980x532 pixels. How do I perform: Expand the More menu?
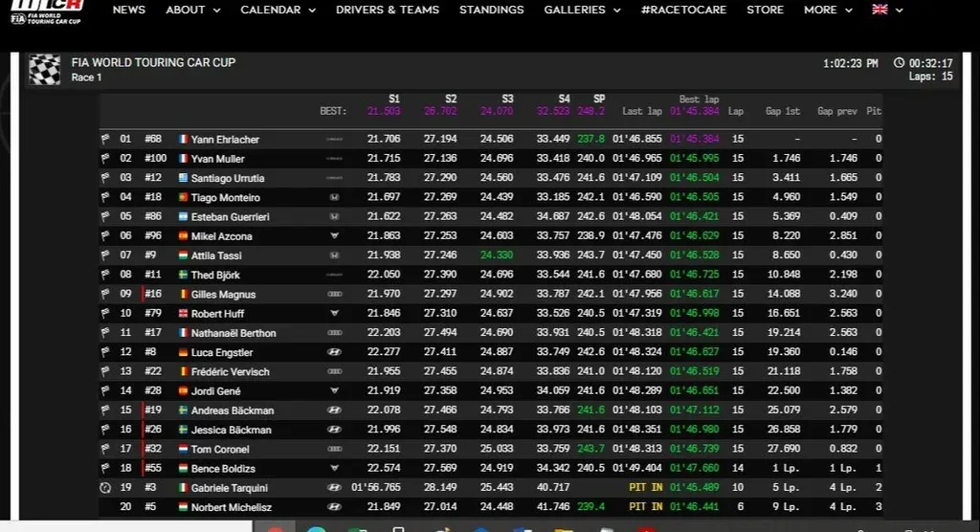[827, 10]
